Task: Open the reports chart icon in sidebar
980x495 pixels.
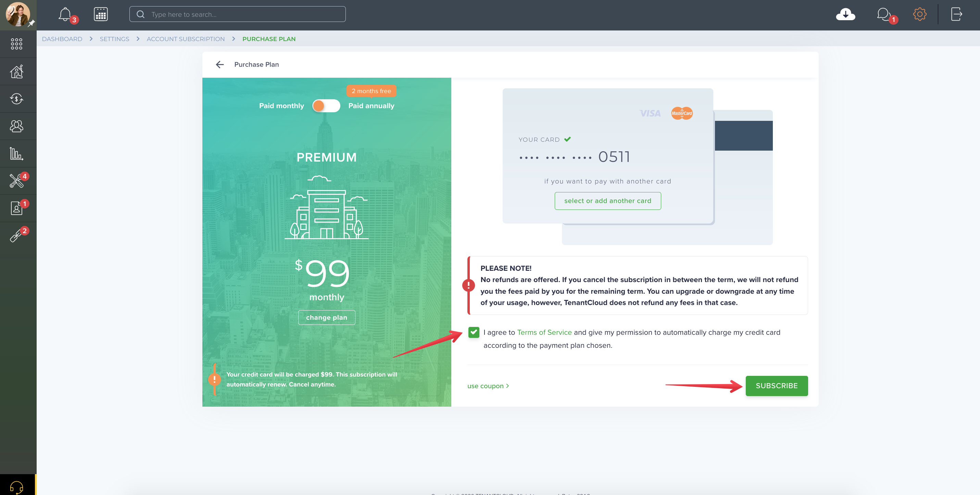Action: (17, 153)
